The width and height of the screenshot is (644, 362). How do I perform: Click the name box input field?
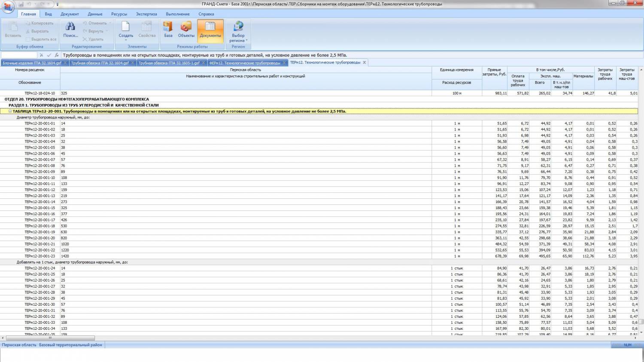tap(19, 55)
